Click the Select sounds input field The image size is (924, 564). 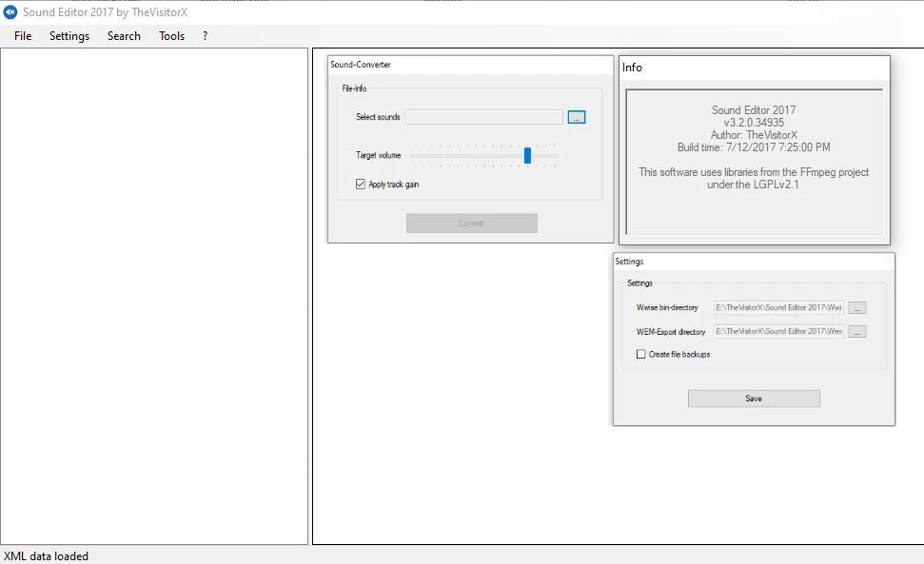483,117
